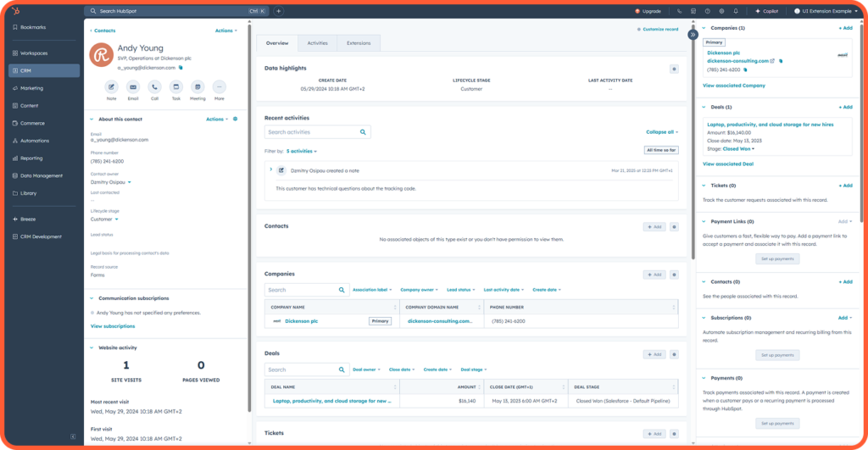Collapse right sidebar with double-arrow icon
The height and width of the screenshot is (450, 868).
(x=693, y=34)
